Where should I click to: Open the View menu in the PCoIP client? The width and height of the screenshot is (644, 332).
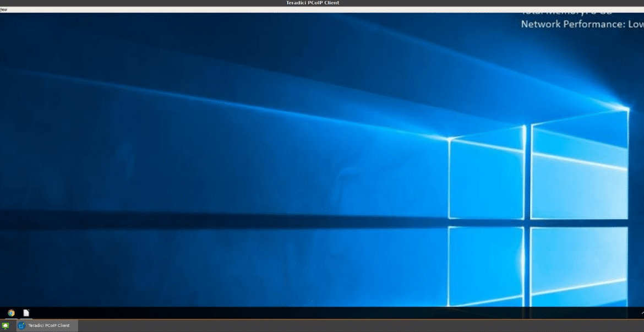3,9
